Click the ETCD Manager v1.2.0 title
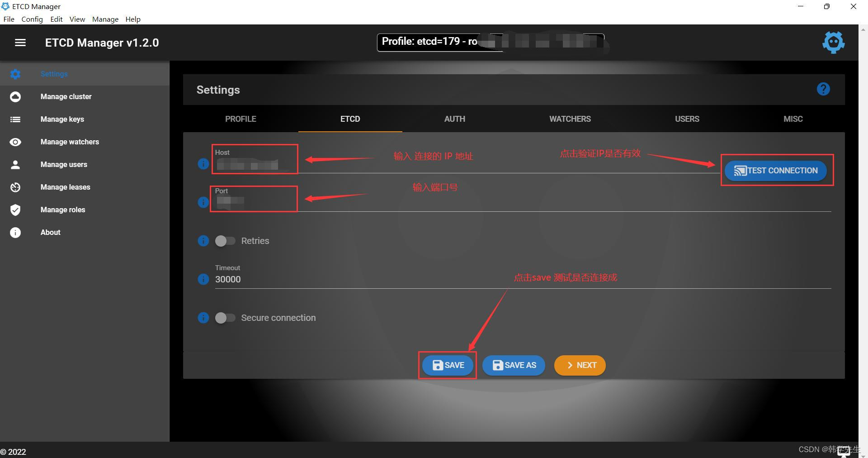The image size is (868, 458). (x=102, y=43)
